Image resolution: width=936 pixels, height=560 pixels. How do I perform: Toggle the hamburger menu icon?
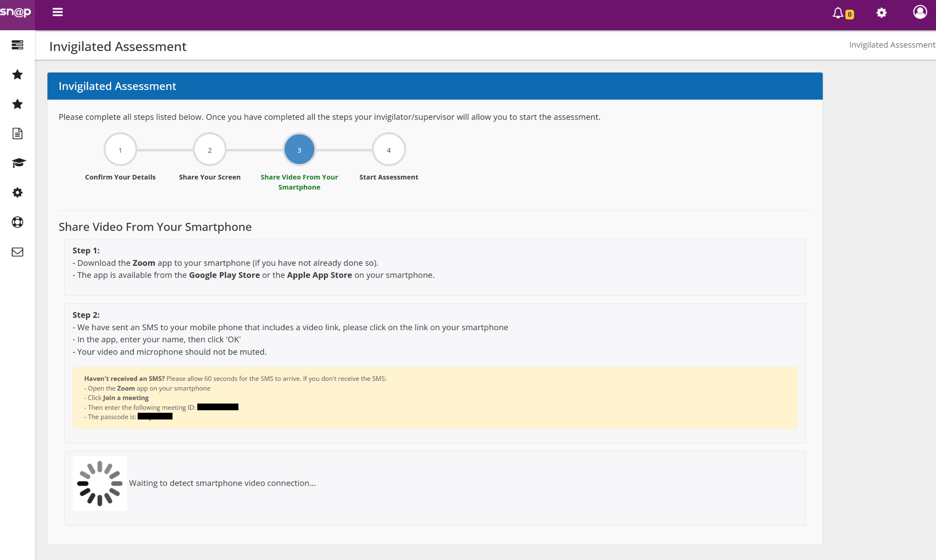pyautogui.click(x=58, y=12)
